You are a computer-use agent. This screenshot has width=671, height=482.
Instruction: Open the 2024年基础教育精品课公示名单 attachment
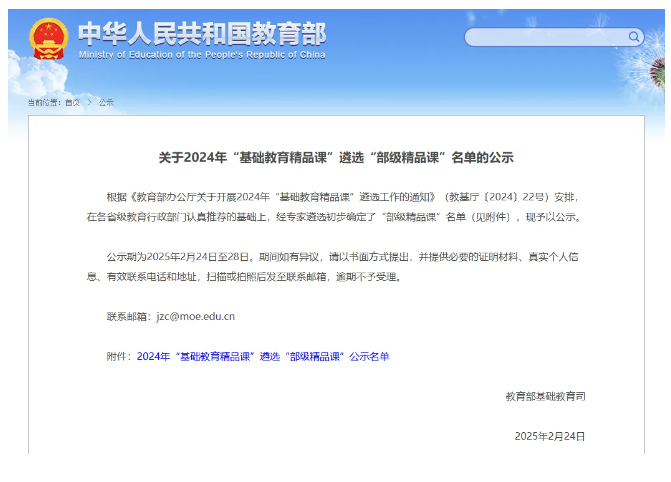pyautogui.click(x=263, y=356)
